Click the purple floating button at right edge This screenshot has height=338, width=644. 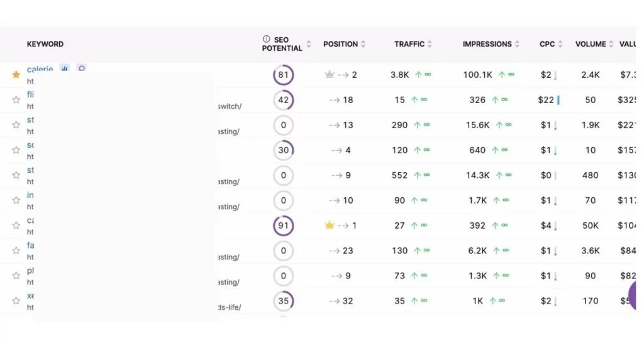(x=636, y=295)
